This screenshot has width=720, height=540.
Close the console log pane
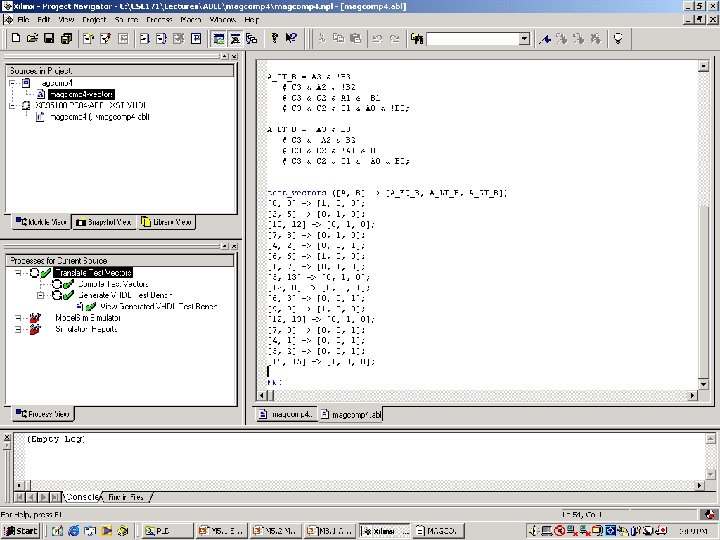coord(7,437)
